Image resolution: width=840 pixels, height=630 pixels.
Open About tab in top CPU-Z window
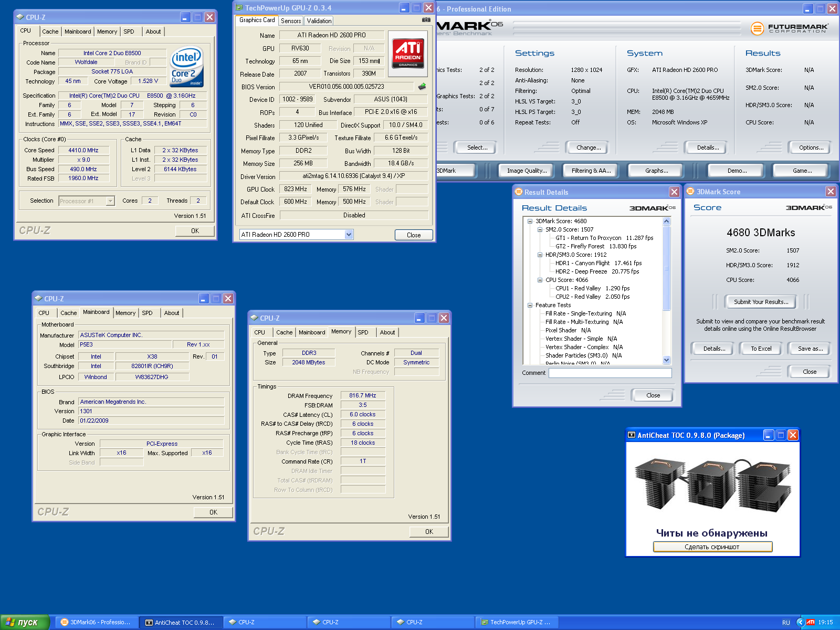click(x=153, y=31)
